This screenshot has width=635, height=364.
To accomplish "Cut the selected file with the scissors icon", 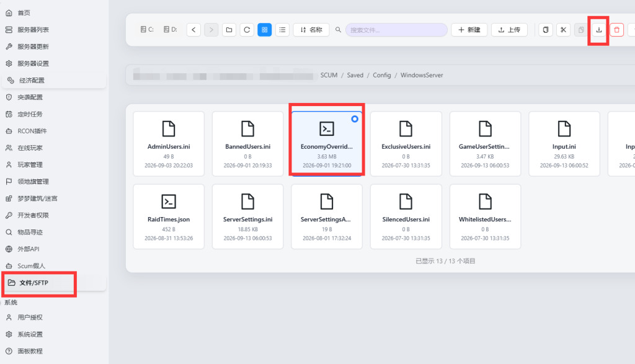I will click(x=563, y=30).
